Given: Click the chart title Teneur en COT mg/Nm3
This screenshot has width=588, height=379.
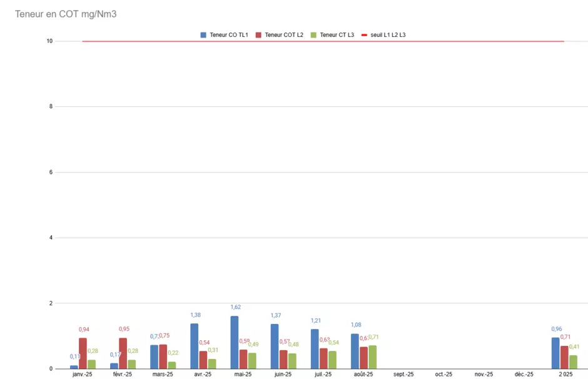Looking at the screenshot, I should tap(66, 14).
